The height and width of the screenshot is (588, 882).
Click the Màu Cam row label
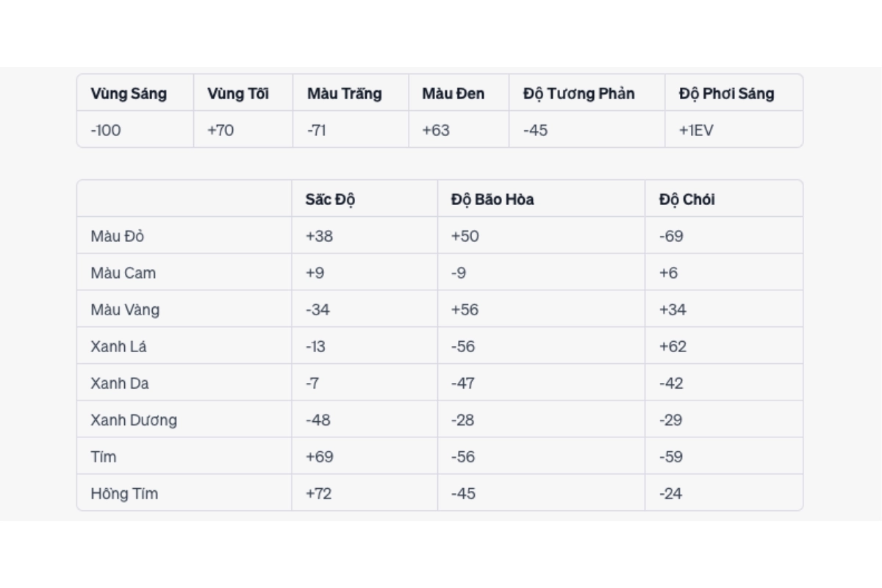tap(123, 273)
